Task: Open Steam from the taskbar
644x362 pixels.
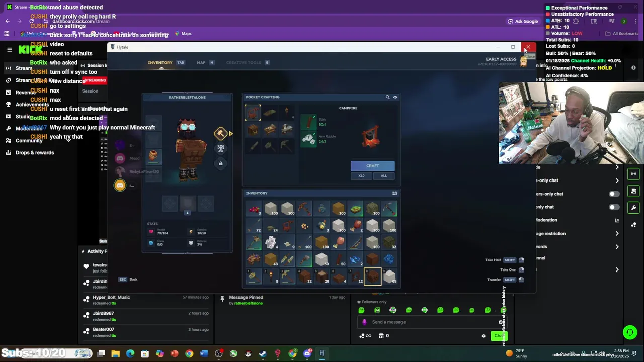Action: tap(263, 353)
